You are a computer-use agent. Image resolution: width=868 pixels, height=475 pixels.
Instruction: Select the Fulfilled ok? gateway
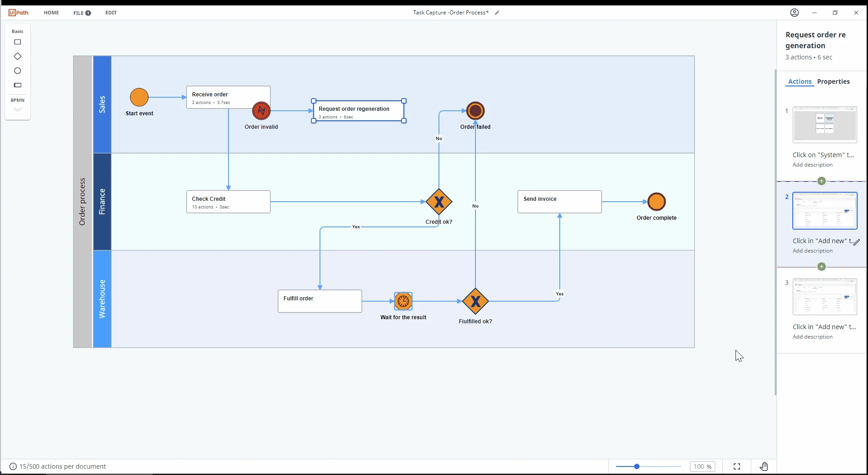point(475,301)
